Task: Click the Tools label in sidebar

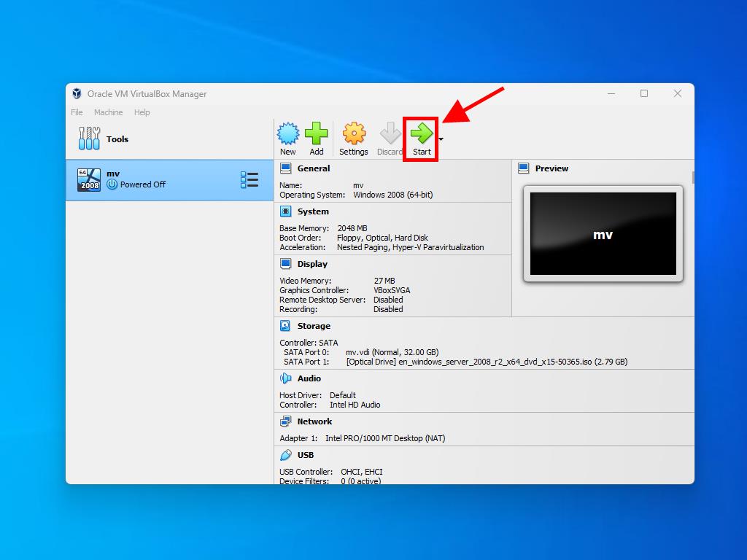Action: point(117,139)
